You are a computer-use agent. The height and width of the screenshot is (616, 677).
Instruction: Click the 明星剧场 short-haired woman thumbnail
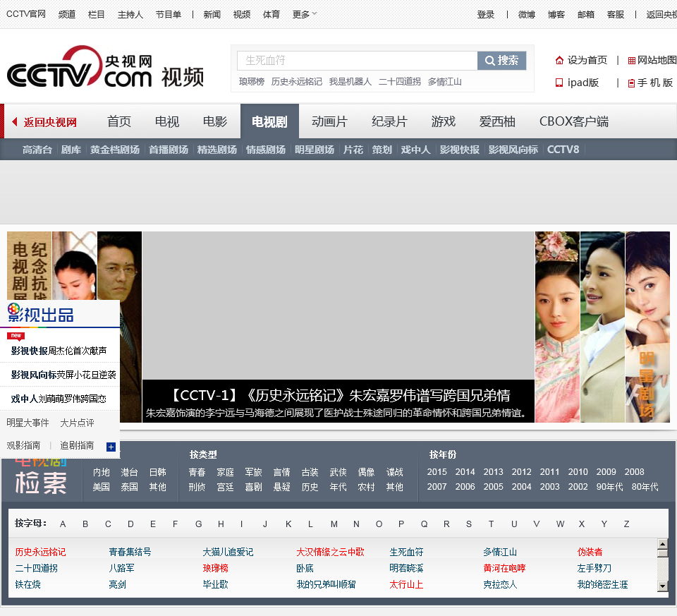click(647, 327)
